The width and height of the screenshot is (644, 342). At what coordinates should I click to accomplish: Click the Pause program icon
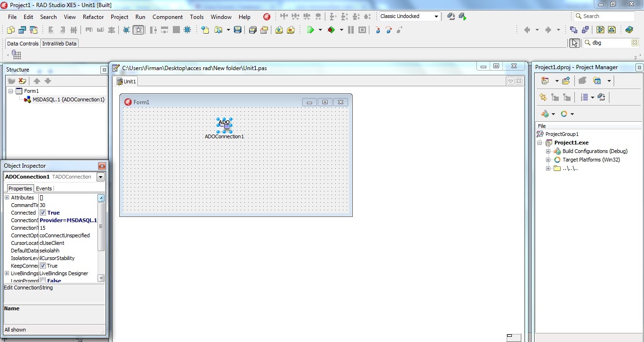point(351,30)
